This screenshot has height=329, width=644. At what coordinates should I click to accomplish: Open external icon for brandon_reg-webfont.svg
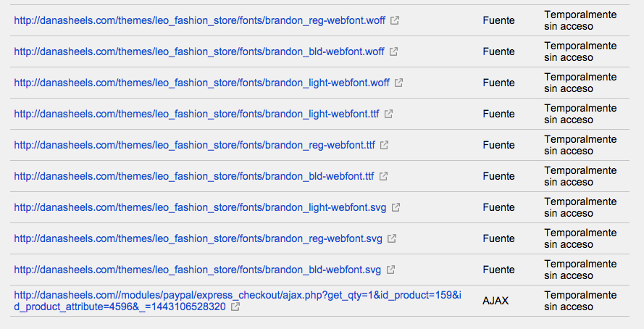pyautogui.click(x=392, y=238)
